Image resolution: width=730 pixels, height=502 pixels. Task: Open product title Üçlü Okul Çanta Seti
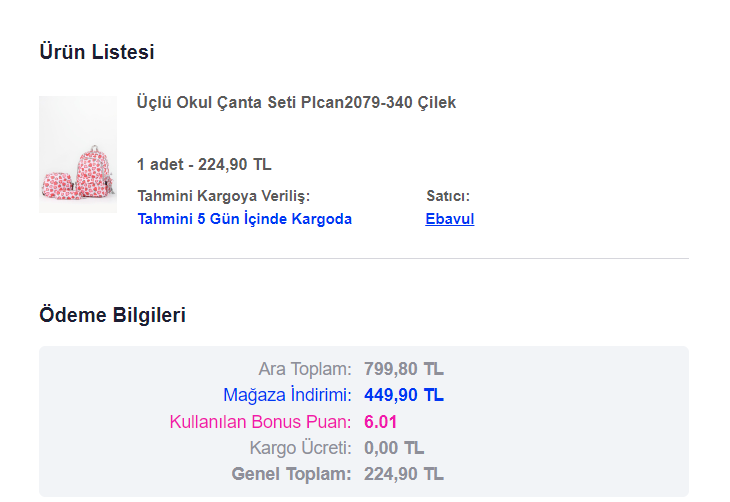click(x=296, y=102)
